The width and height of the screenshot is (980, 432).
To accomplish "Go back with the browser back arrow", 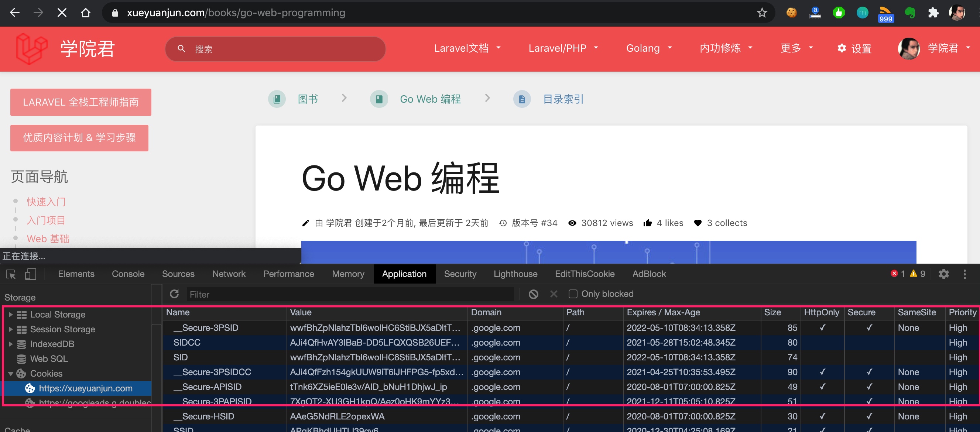I will click(14, 13).
